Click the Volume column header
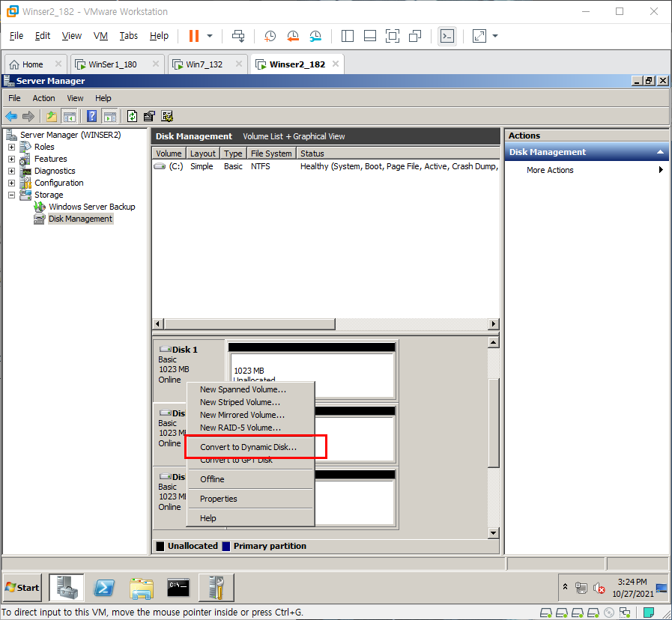This screenshot has width=672, height=620. (169, 154)
